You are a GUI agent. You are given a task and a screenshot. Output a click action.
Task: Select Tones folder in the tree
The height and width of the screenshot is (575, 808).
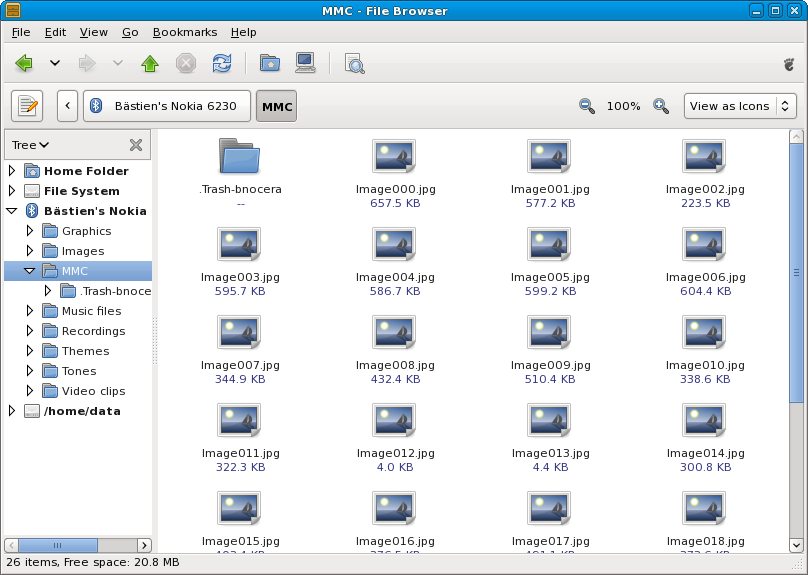click(79, 371)
